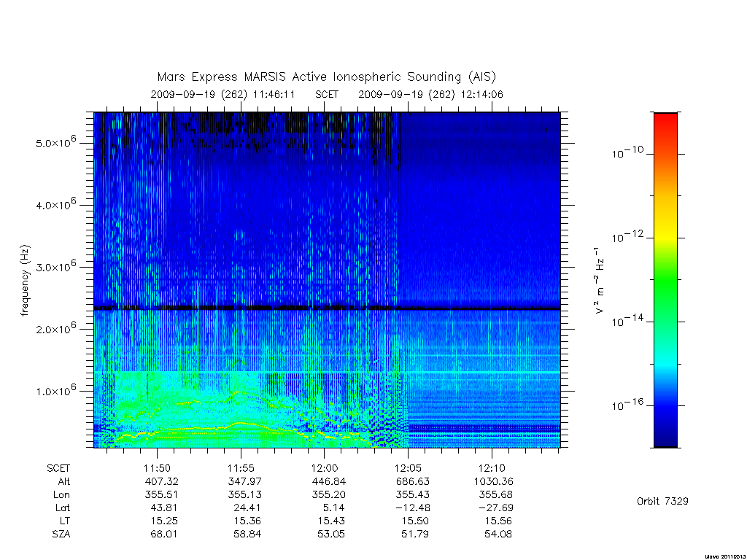Click the "Lon" row label
The height and width of the screenshot is (560, 747).
(x=61, y=495)
